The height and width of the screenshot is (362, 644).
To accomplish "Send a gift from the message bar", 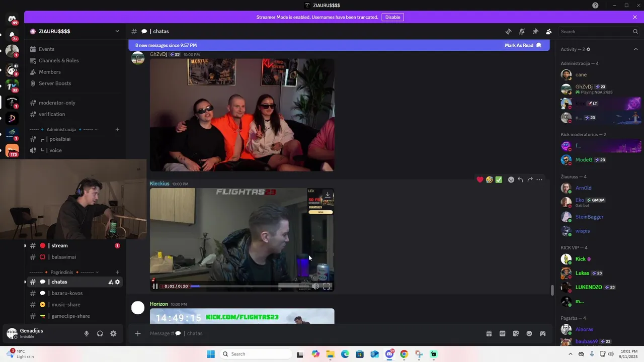I will click(489, 333).
